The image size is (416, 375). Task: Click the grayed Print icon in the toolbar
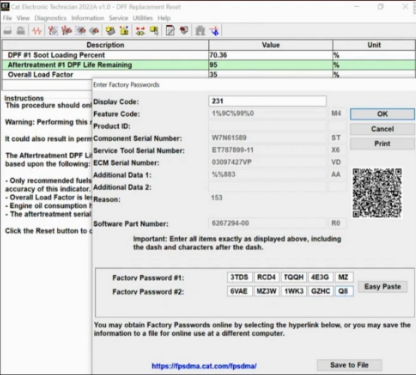click(x=8, y=31)
